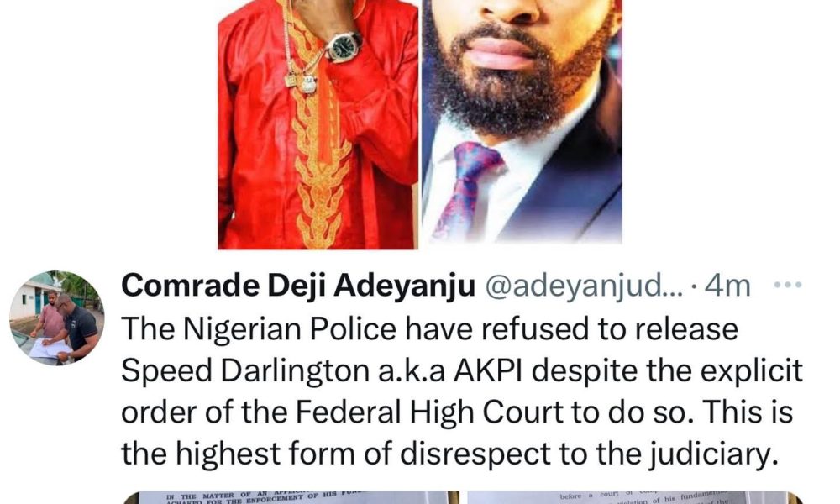The height and width of the screenshot is (504, 840).
Task: Click the words 'Nigerian Police' in the tweet
Action: (291, 328)
